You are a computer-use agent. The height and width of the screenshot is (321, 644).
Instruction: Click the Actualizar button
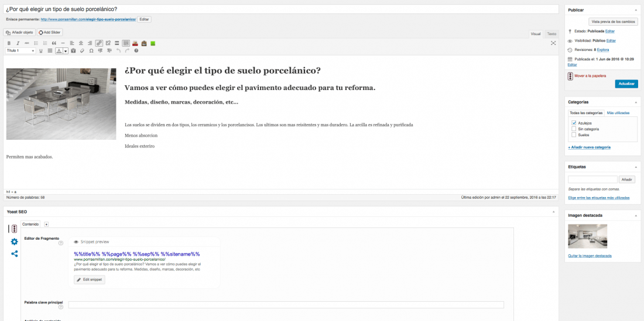click(x=626, y=84)
